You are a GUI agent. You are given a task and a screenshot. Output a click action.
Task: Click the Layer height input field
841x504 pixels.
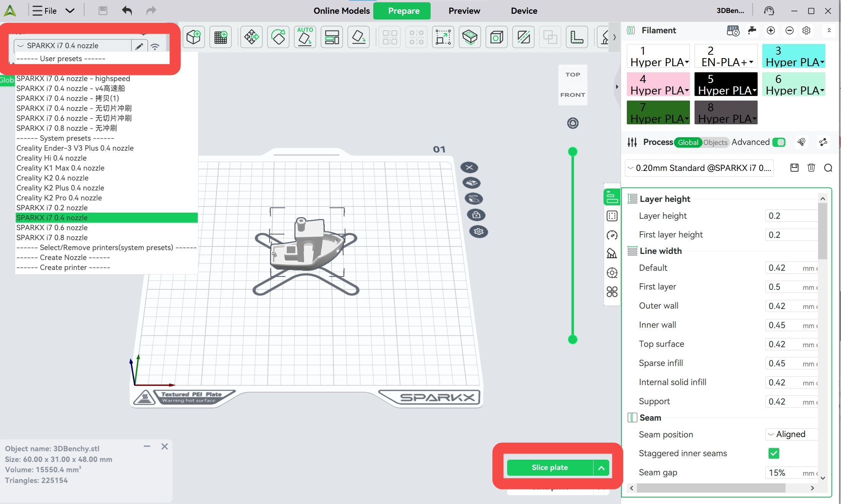[x=790, y=216]
